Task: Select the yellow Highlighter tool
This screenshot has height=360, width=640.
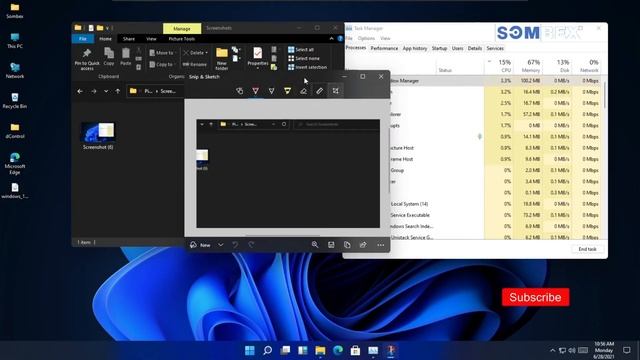Action: [287, 91]
